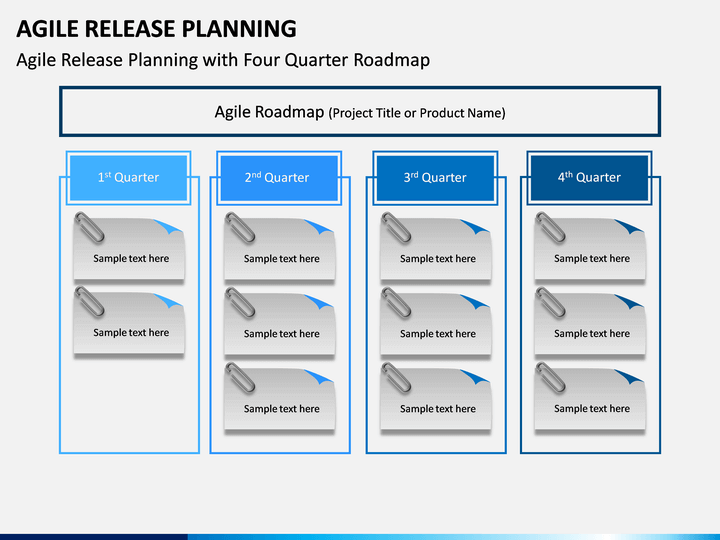Click the dark blue footer bar segment
Image resolution: width=720 pixels, height=540 pixels.
pyautogui.click(x=94, y=537)
